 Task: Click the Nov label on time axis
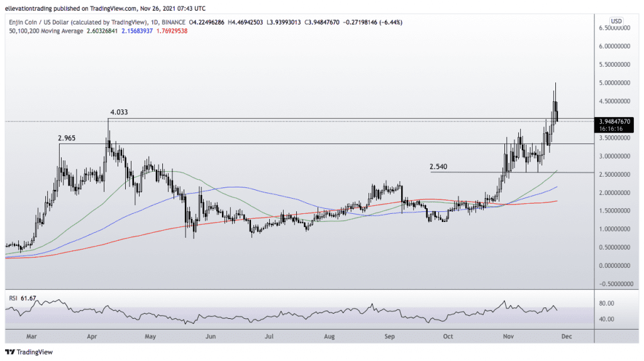pyautogui.click(x=508, y=336)
